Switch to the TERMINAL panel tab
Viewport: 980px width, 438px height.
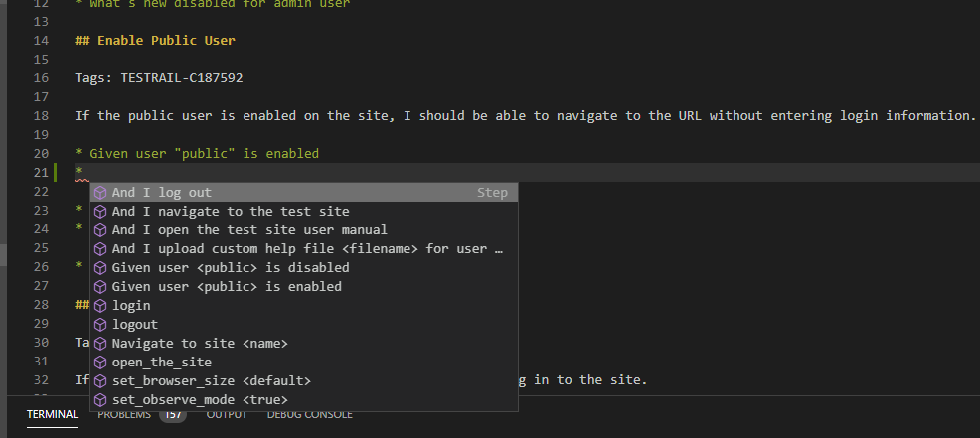coord(52,415)
